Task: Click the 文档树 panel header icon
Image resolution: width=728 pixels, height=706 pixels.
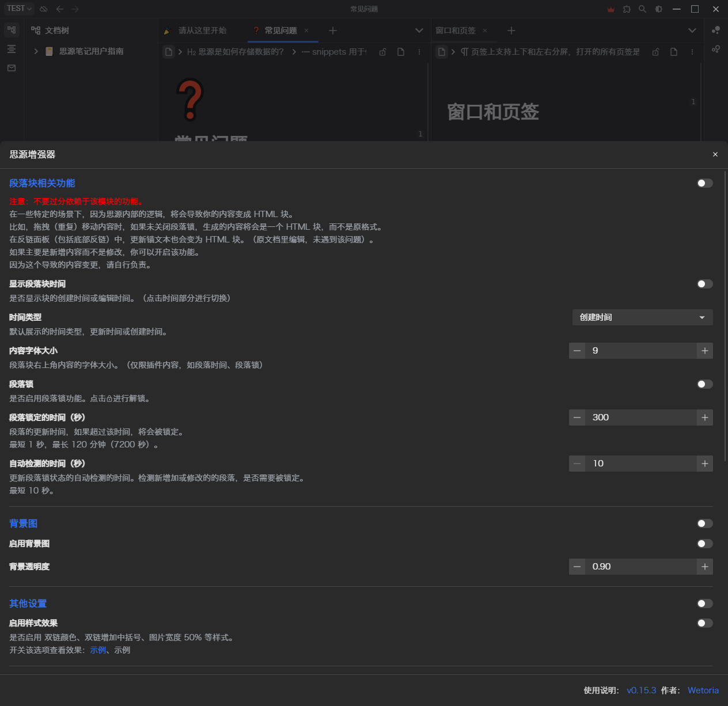Action: click(36, 31)
